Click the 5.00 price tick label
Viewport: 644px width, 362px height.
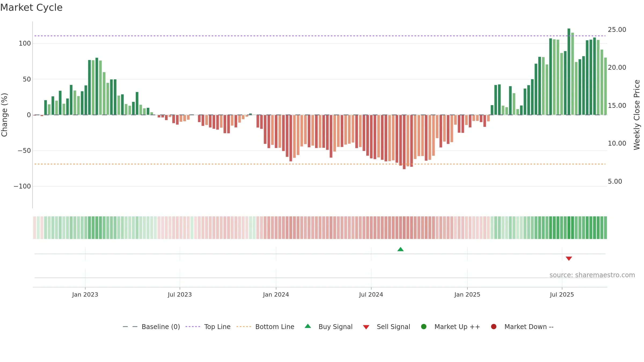pyautogui.click(x=615, y=182)
